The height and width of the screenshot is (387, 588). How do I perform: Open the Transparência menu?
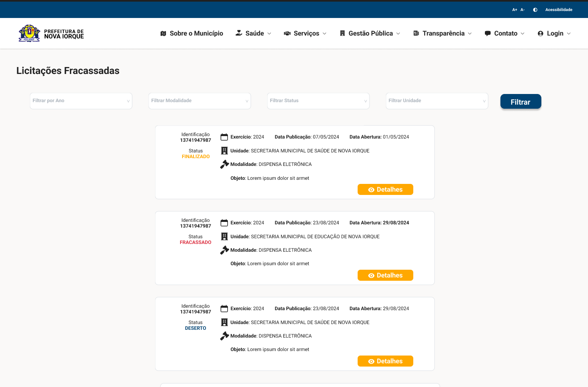click(x=444, y=34)
